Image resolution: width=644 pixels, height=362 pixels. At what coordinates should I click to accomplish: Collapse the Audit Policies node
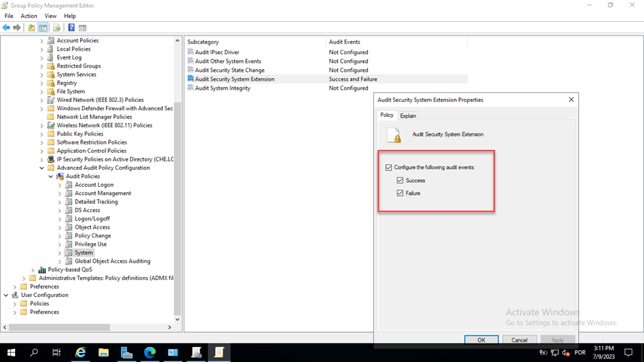click(x=51, y=177)
